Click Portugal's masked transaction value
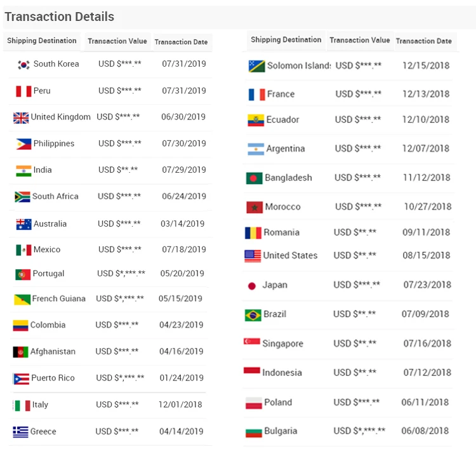The height and width of the screenshot is (449, 476). click(121, 274)
